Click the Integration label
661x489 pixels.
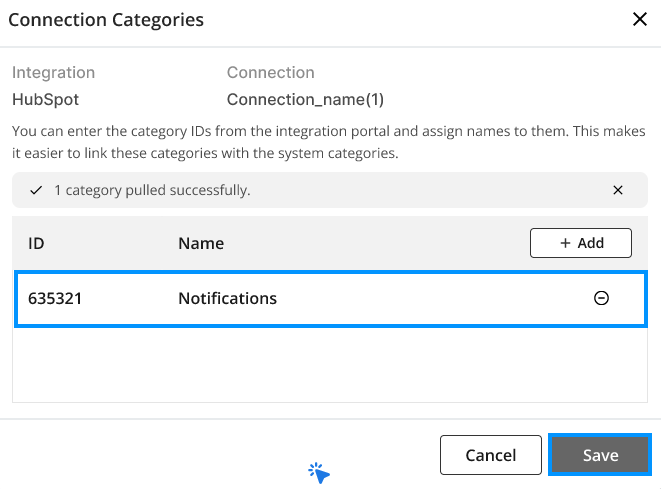(54, 73)
